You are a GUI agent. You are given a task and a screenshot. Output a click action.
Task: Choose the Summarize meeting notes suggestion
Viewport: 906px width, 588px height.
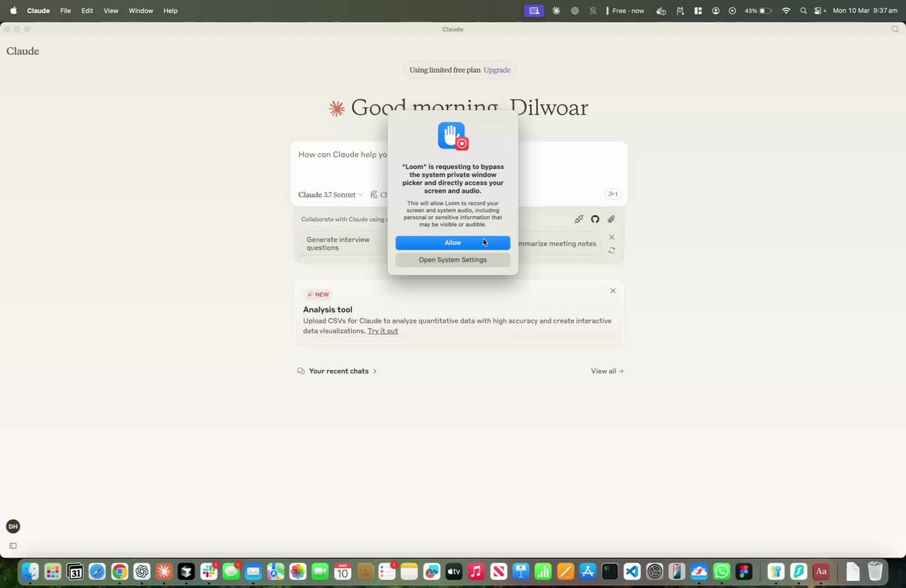coord(557,243)
